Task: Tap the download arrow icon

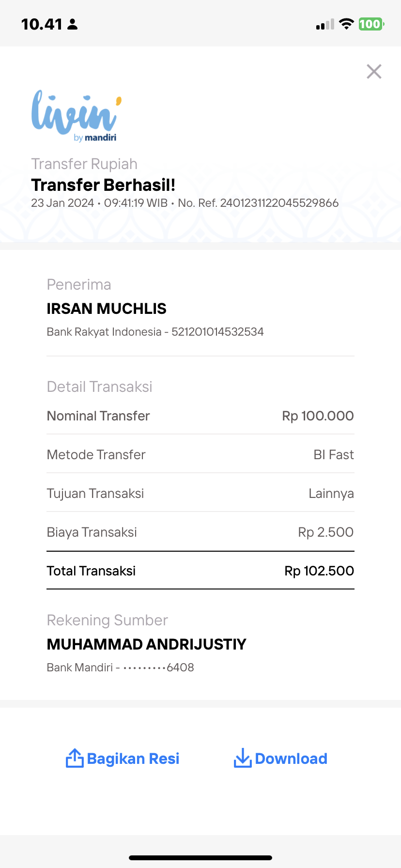Action: coord(242,758)
